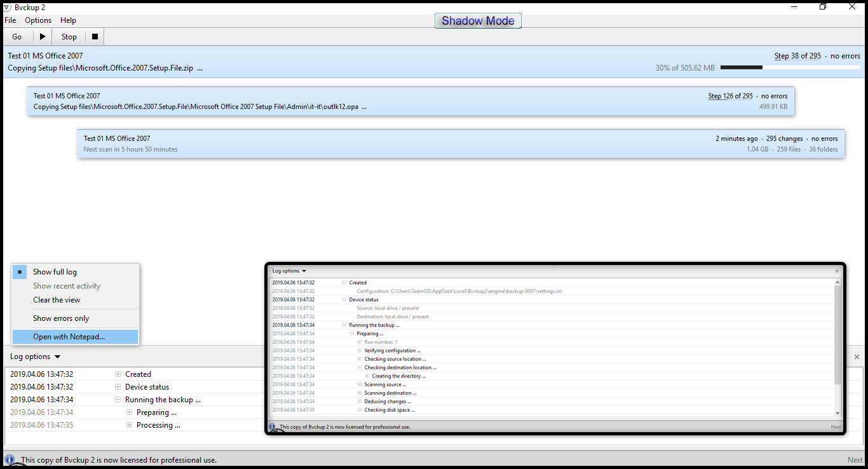Click '2 minutes ago · 295 changes' text
The image size is (868, 469).
click(x=759, y=139)
